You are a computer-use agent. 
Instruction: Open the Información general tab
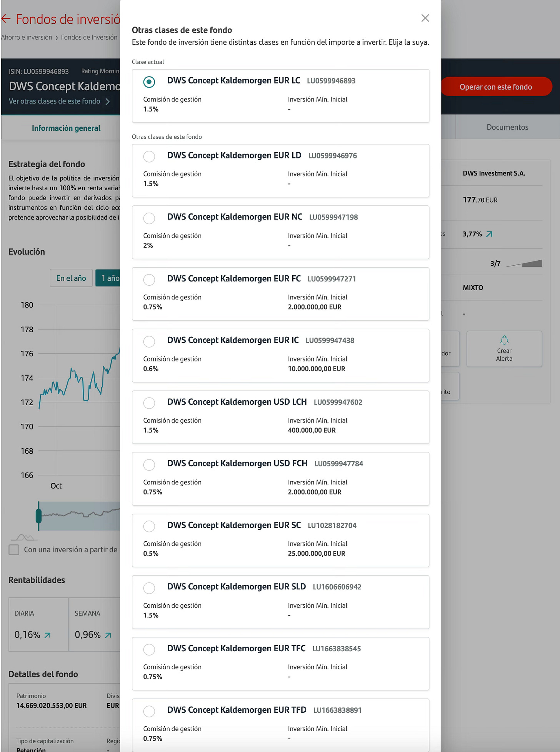(x=66, y=128)
